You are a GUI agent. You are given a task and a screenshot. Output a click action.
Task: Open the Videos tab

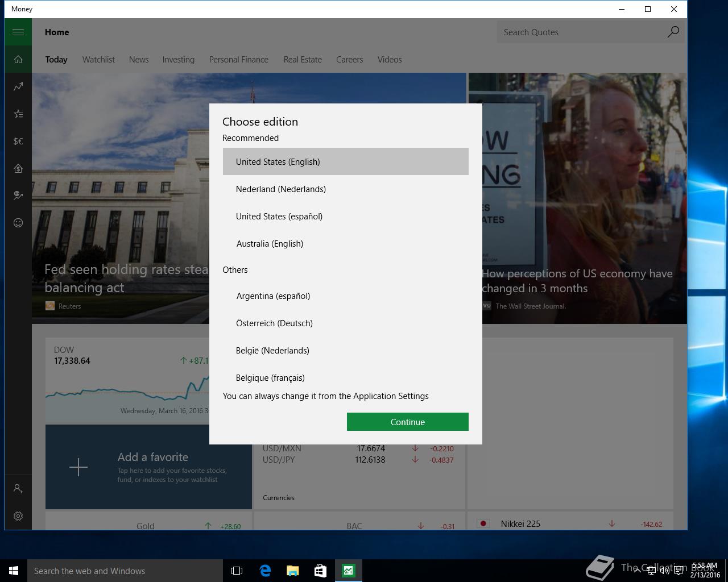pyautogui.click(x=390, y=60)
